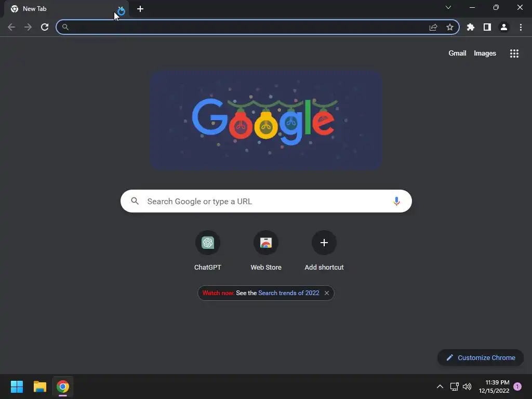Open the clock showing 11:39 PM

pos(494,387)
